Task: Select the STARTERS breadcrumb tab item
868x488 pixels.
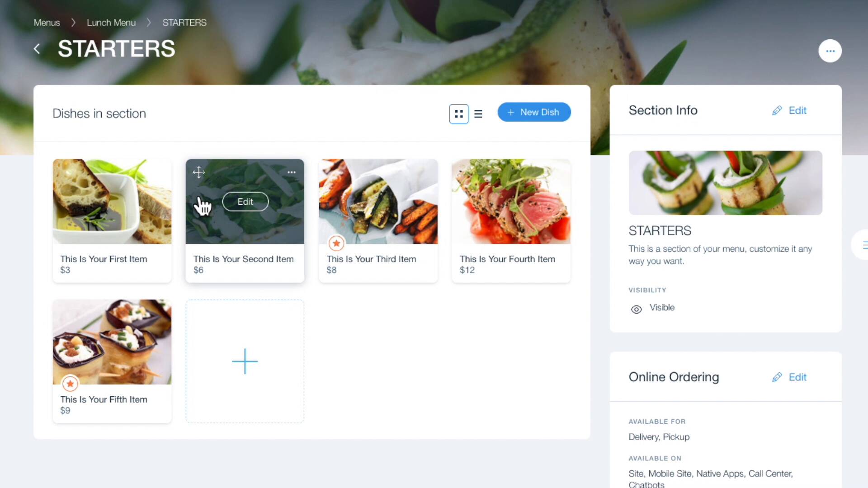Action: point(184,22)
